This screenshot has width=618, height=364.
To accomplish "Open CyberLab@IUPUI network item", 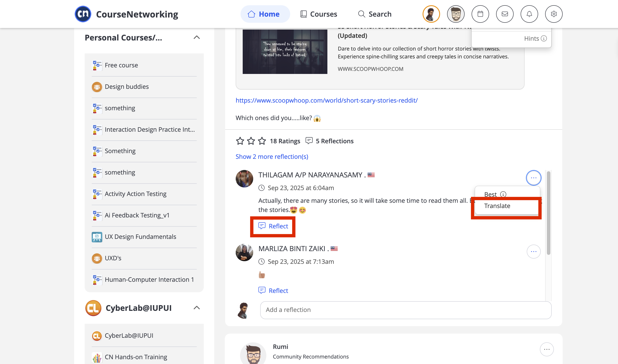I will tap(144, 336).
